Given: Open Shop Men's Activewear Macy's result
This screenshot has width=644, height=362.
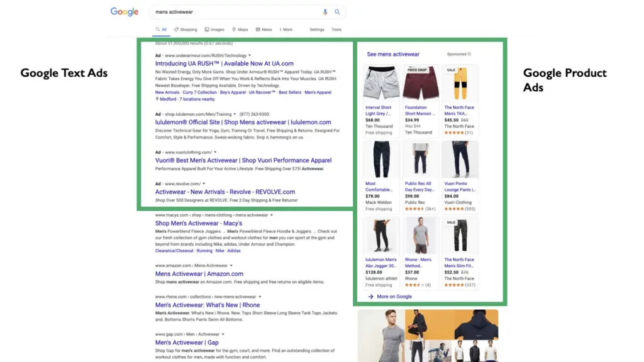Looking at the screenshot, I should tap(198, 223).
